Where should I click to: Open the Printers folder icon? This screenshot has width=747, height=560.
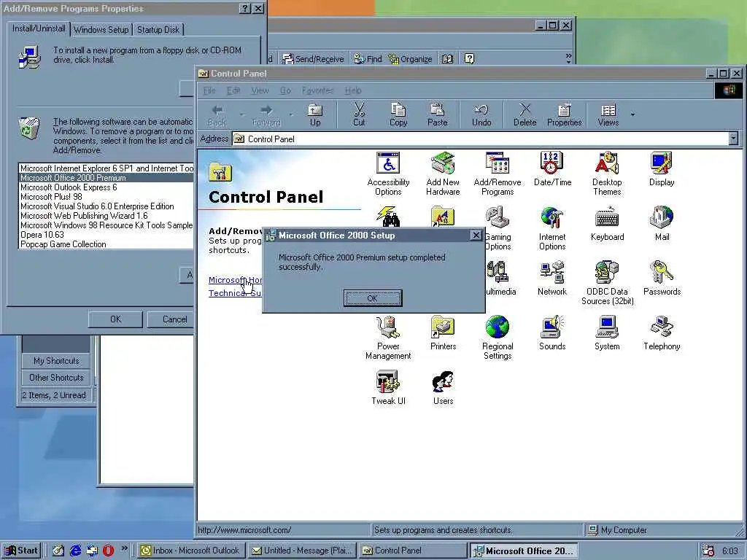pos(443,333)
